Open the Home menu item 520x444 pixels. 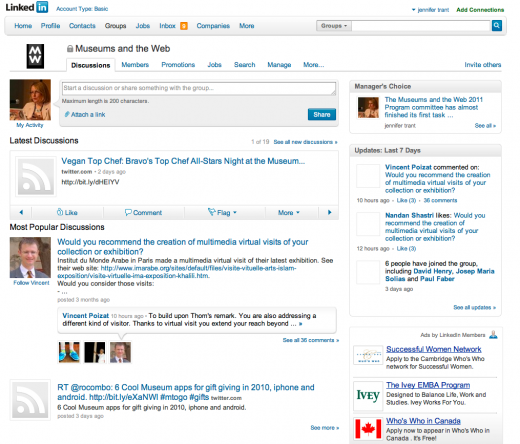tap(23, 26)
